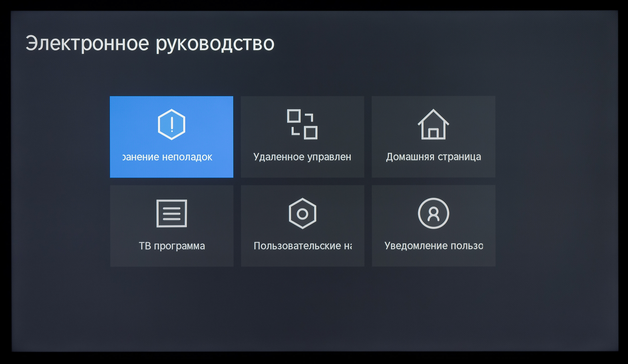The image size is (628, 364).
Task: Click the middle line of list icon
Action: tap(172, 214)
